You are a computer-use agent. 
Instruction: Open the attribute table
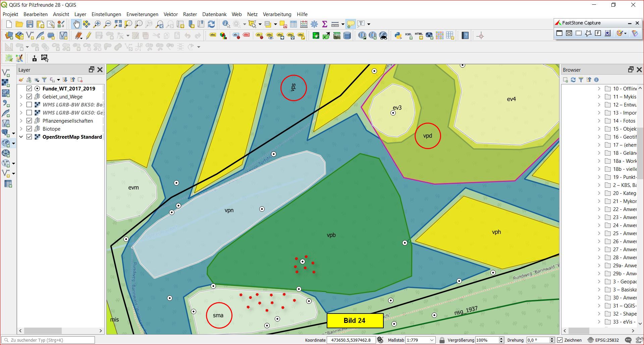tap(293, 24)
